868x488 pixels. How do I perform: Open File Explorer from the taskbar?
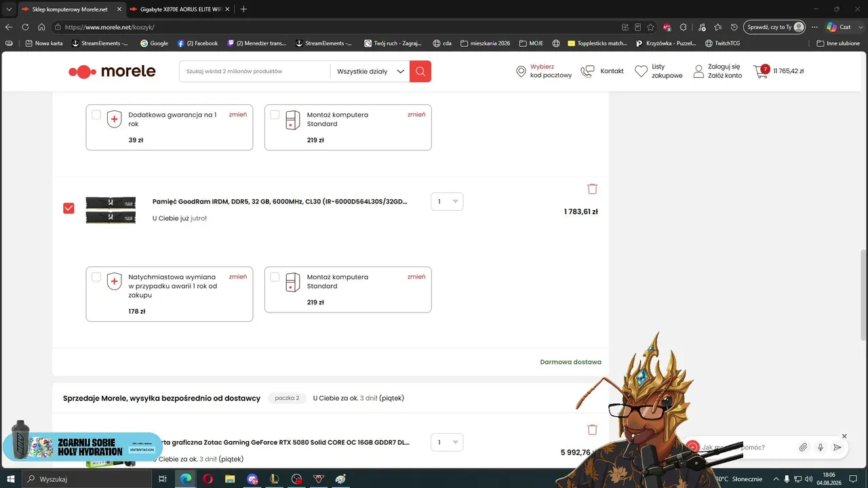pyautogui.click(x=230, y=479)
